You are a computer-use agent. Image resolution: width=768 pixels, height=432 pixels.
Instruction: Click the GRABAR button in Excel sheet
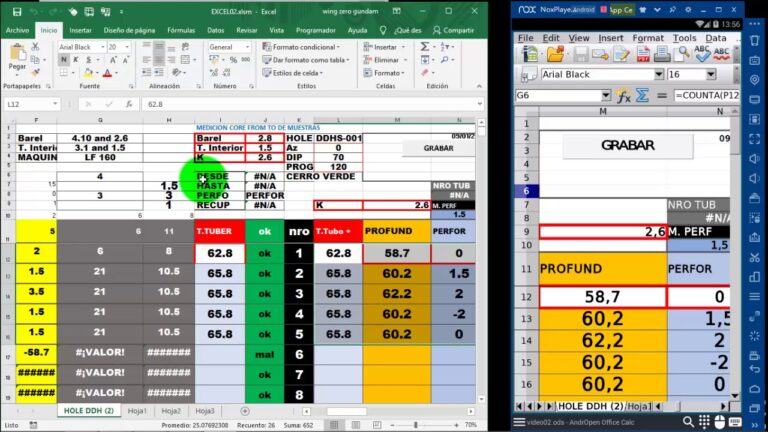(438, 148)
